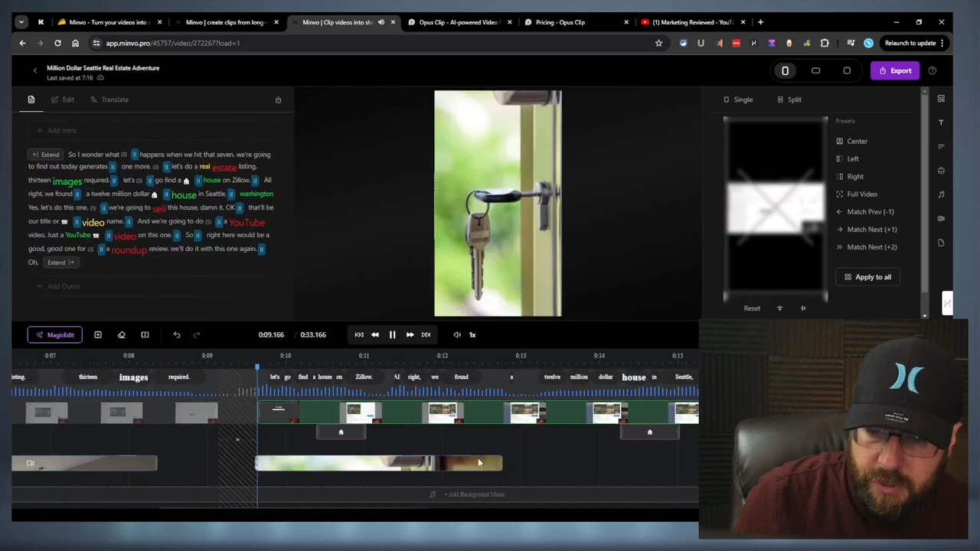980x551 pixels.
Task: Open the video camera panel in right sidebar
Action: pos(941,219)
